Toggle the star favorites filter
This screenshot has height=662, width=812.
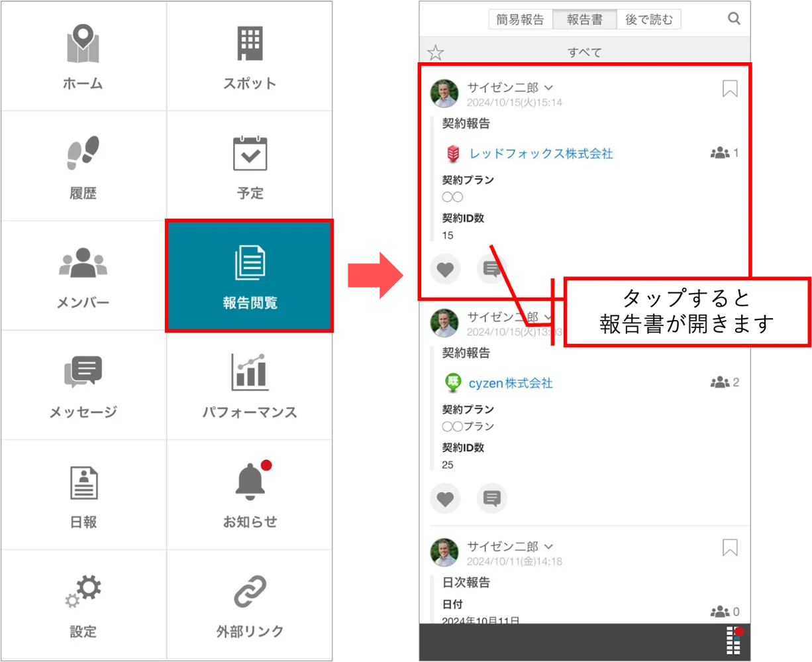435,52
